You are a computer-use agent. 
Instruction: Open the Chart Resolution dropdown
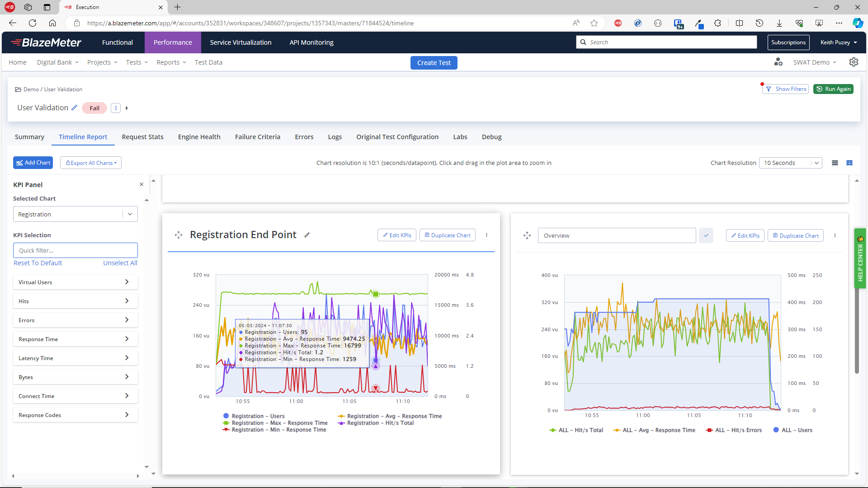point(790,163)
